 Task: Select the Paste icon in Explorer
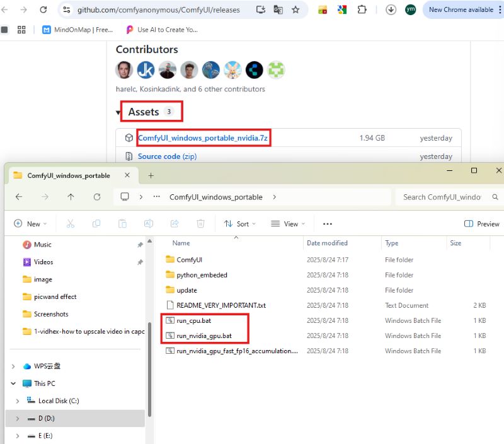coord(122,223)
